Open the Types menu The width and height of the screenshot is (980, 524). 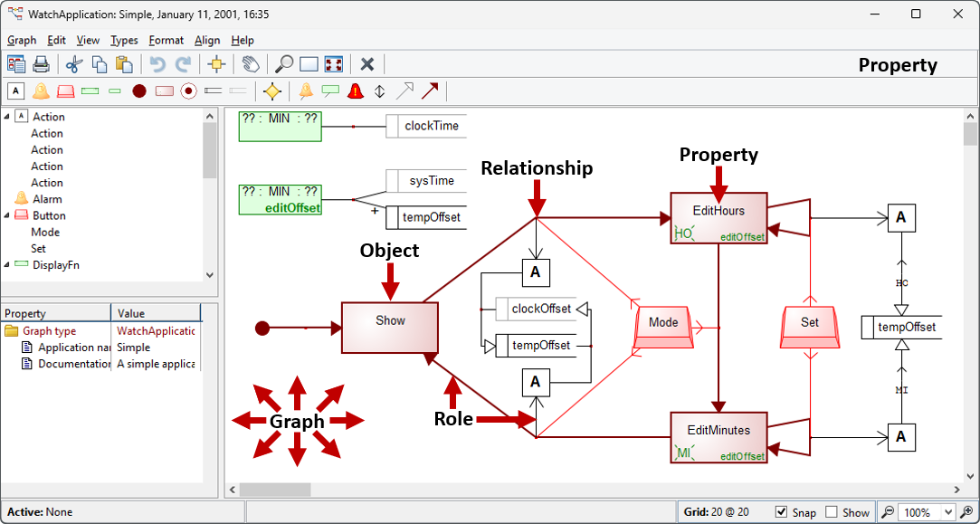pyautogui.click(x=124, y=40)
